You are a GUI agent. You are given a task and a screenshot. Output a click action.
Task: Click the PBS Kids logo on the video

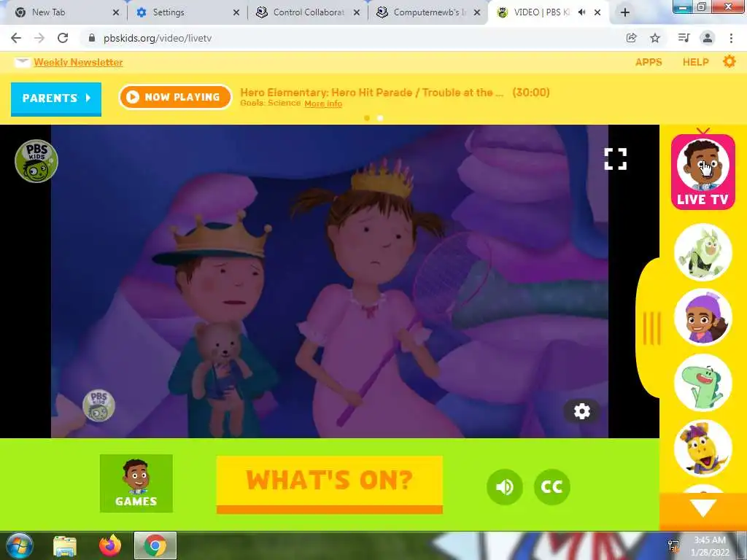point(36,161)
